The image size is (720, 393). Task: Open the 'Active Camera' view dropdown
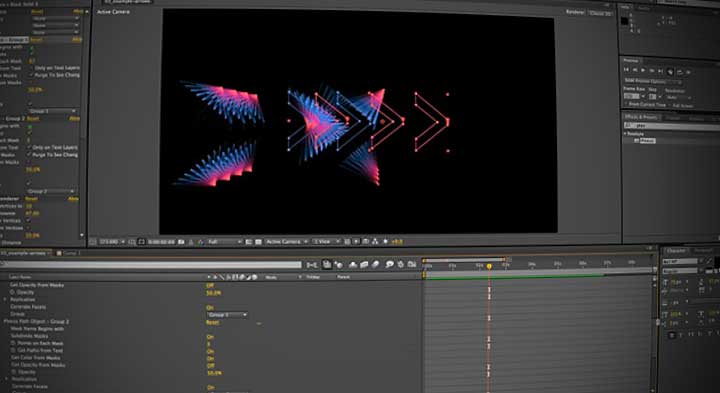pyautogui.click(x=287, y=241)
